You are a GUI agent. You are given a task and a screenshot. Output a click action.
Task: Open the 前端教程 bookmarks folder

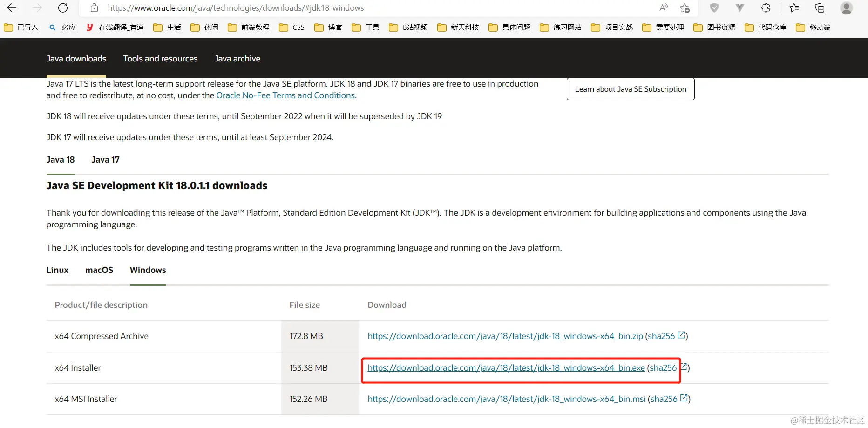(x=249, y=27)
